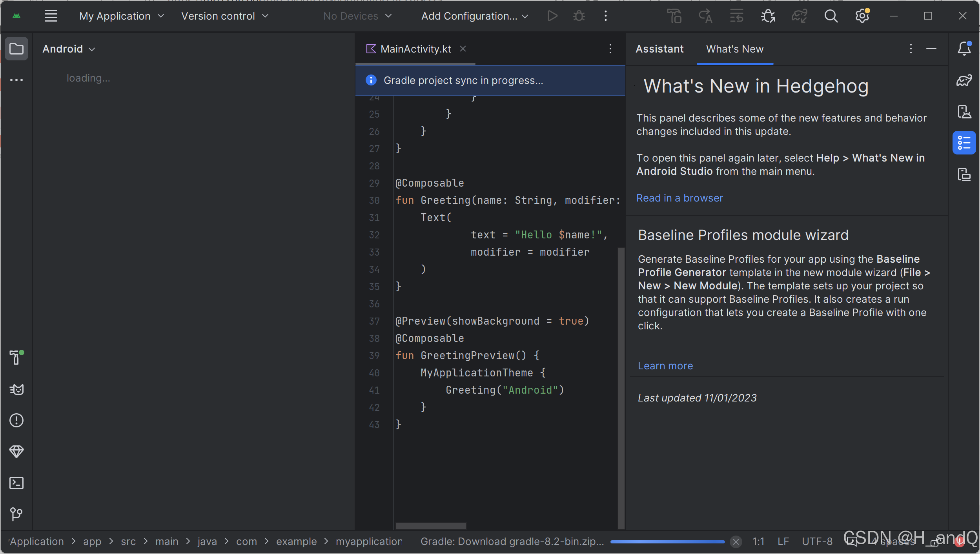Open More tool windows ellipsis
The image size is (980, 554).
tap(16, 80)
